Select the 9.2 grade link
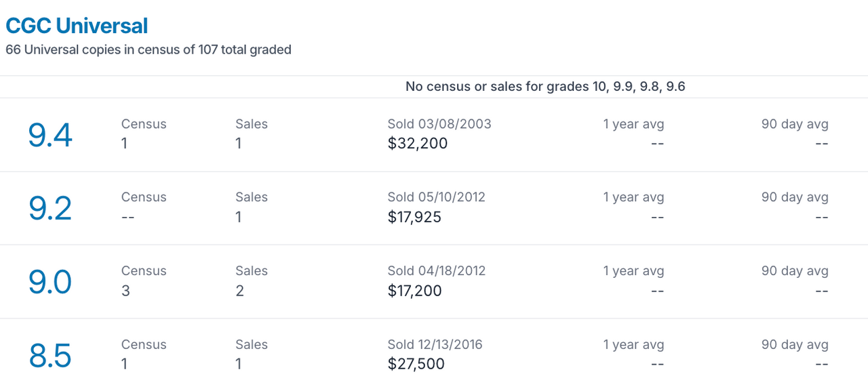 tap(50, 208)
